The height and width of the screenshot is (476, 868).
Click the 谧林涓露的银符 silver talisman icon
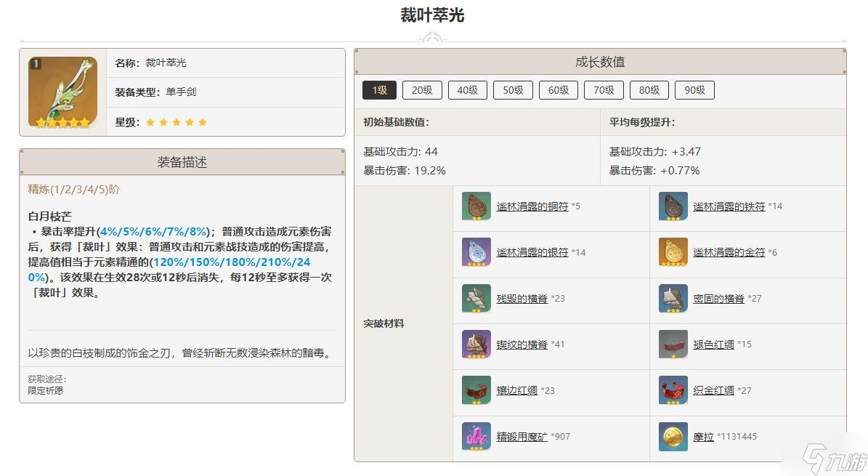[476, 252]
